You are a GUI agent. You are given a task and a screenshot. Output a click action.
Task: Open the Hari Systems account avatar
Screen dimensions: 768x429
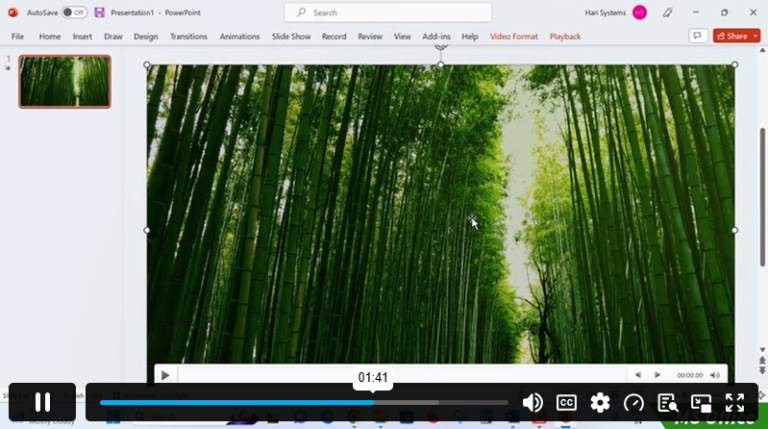pos(639,13)
